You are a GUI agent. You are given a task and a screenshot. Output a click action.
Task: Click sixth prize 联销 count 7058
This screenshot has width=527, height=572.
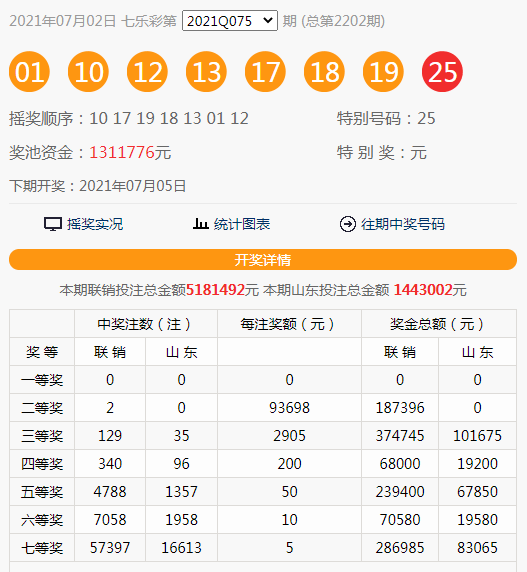(110, 520)
